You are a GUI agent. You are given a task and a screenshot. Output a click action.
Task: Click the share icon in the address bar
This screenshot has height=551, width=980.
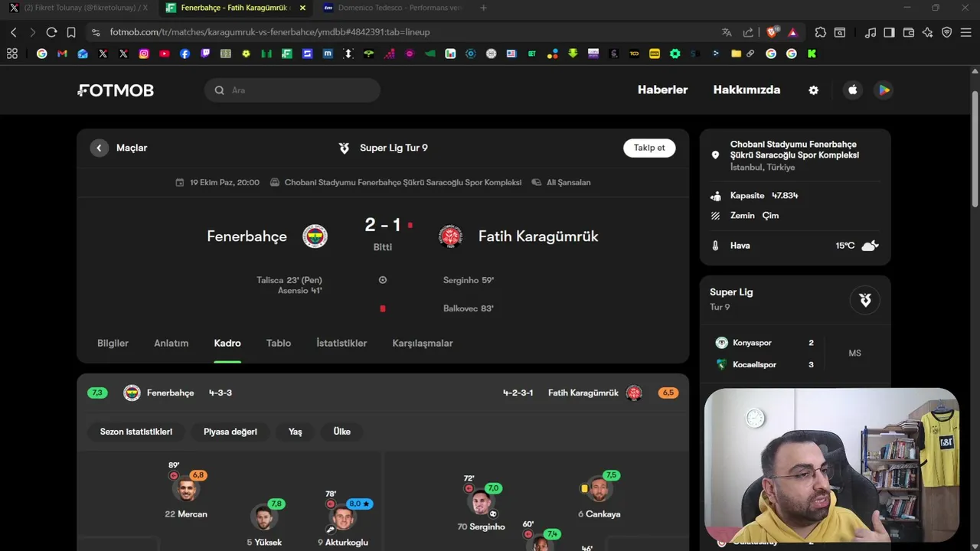[748, 32]
